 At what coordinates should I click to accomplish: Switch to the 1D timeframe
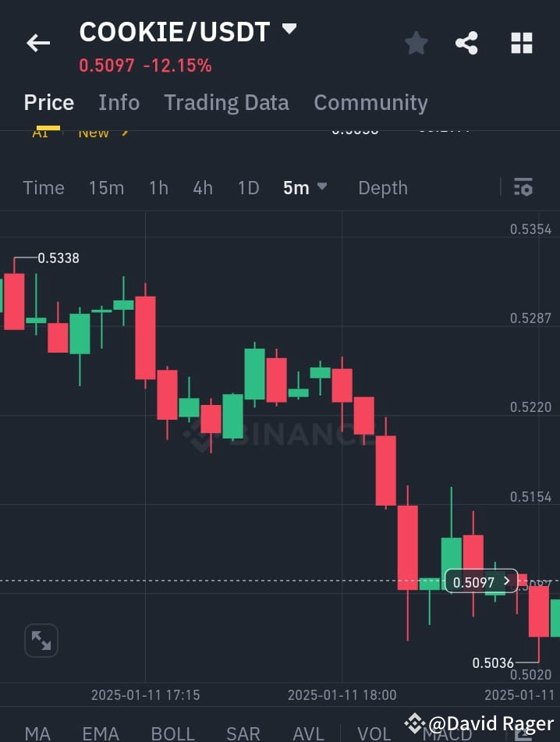click(x=248, y=187)
